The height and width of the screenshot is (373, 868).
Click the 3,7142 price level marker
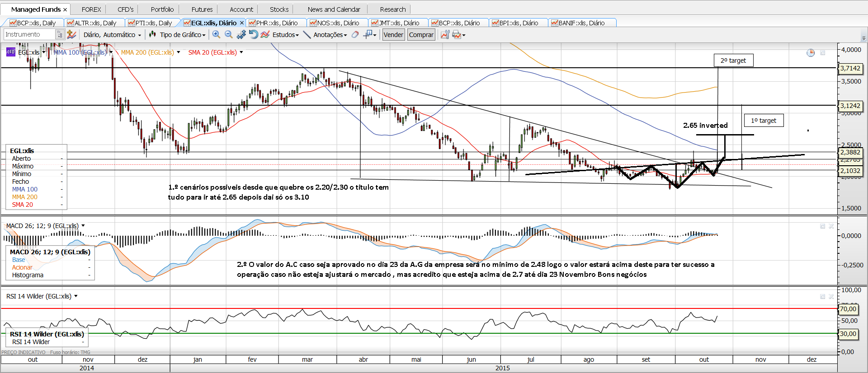tap(850, 68)
